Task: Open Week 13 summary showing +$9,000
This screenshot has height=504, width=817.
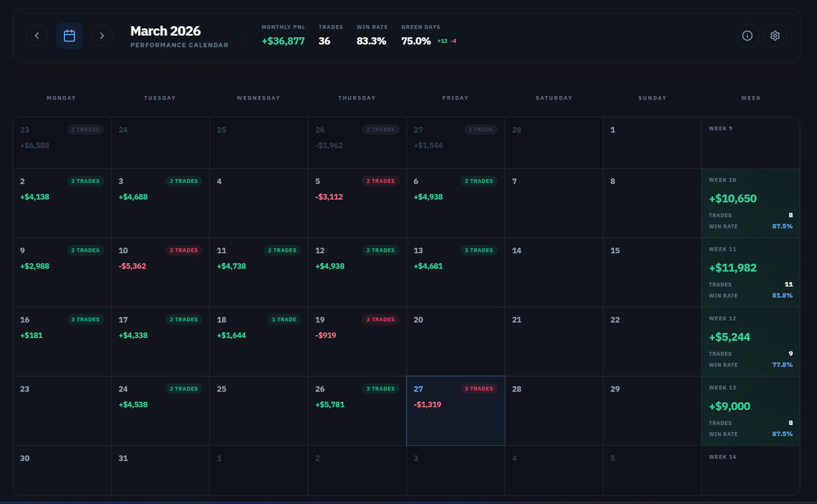Action: (750, 411)
